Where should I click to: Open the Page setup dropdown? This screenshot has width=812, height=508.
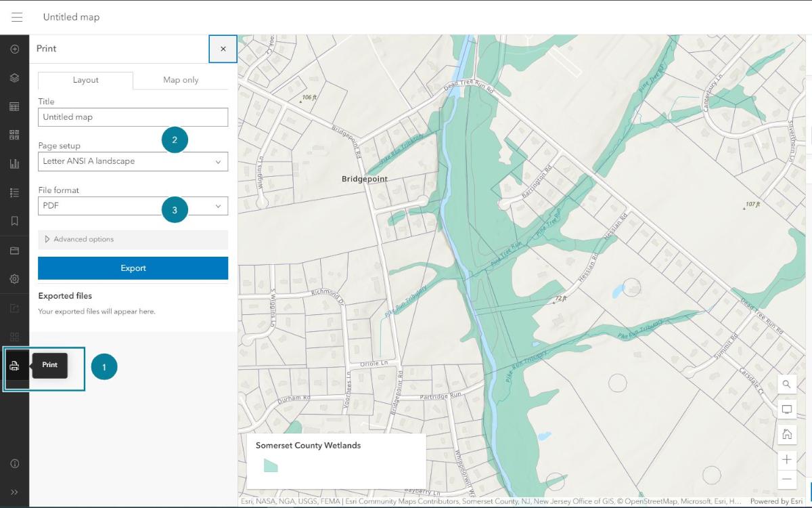pos(133,161)
